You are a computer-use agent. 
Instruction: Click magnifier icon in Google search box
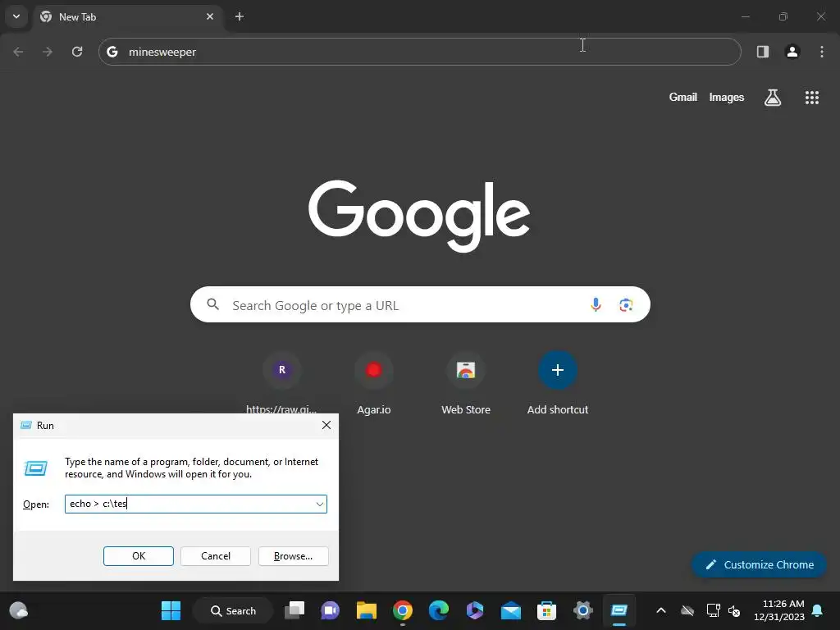coord(212,304)
